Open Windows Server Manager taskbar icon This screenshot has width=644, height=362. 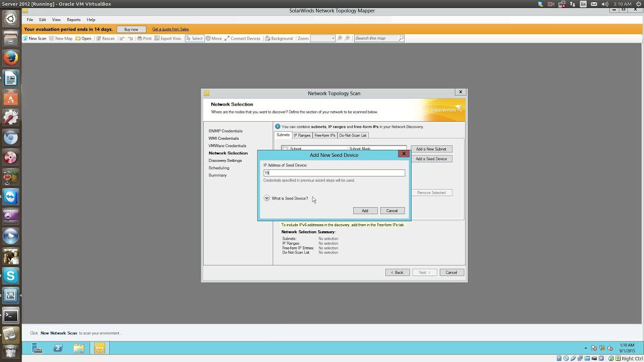37,348
